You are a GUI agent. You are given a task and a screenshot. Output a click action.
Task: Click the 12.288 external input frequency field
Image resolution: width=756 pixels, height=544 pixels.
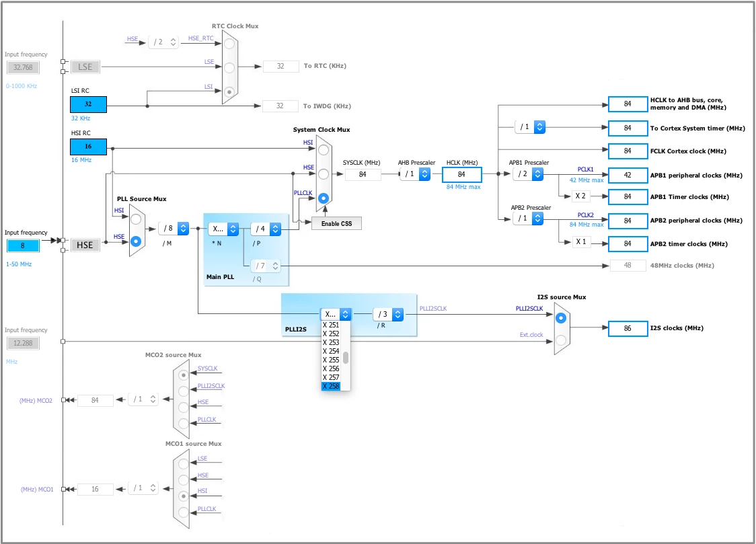(23, 343)
